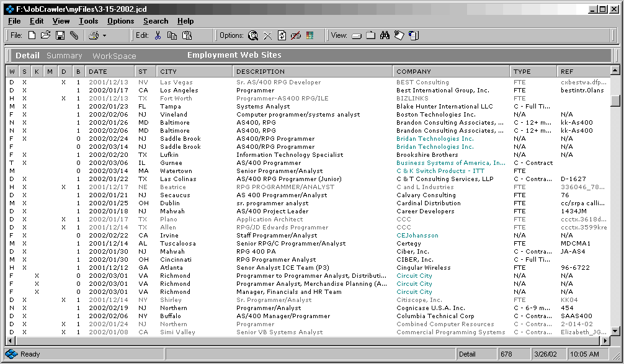624x364 pixels.
Task: Open the Search menu
Action: point(156,21)
